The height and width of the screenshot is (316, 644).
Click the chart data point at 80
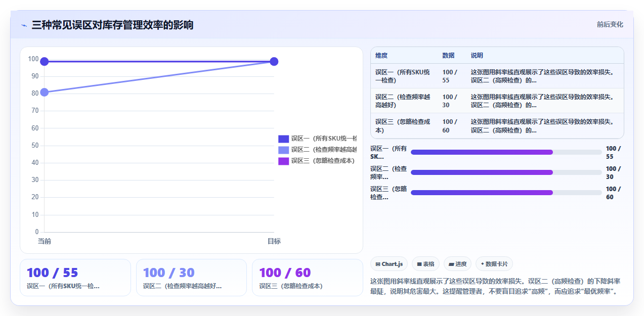45,92
